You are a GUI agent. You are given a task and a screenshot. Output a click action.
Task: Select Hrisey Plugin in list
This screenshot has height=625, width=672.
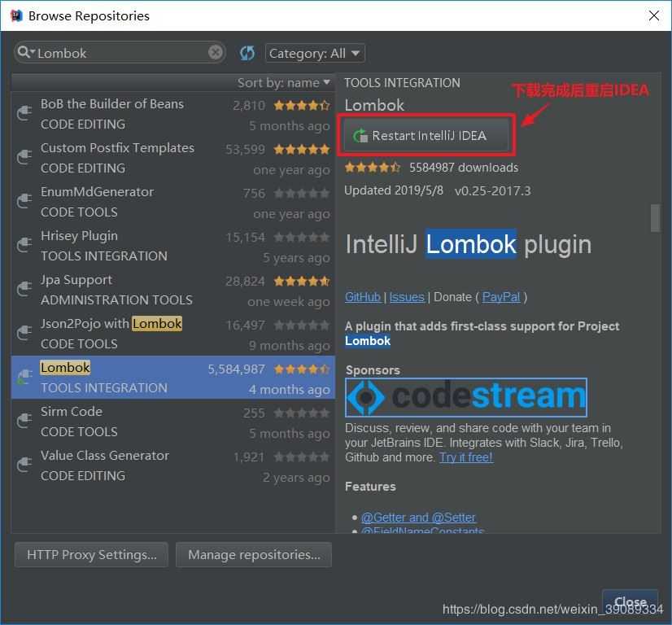coord(172,246)
